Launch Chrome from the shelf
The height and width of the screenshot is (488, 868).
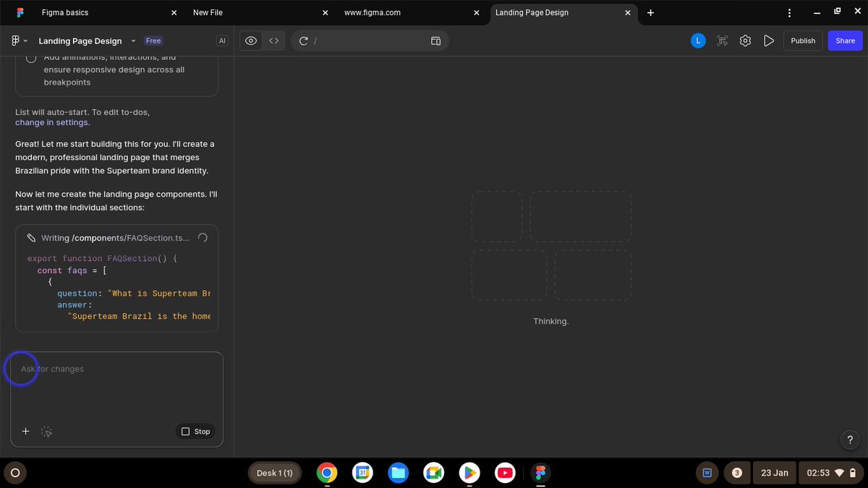[x=327, y=473]
